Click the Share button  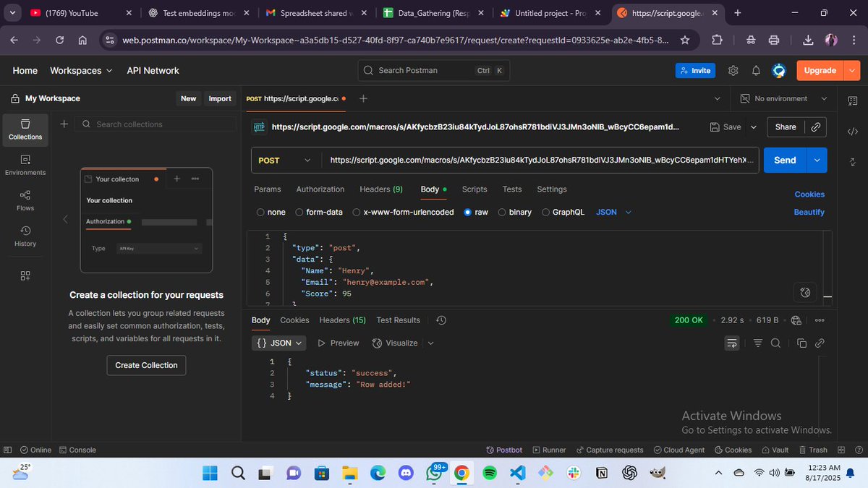[x=786, y=127]
